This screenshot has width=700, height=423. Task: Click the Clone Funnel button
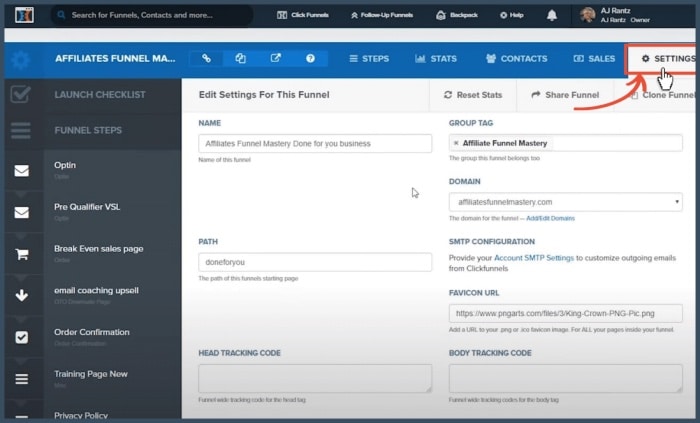tap(662, 95)
